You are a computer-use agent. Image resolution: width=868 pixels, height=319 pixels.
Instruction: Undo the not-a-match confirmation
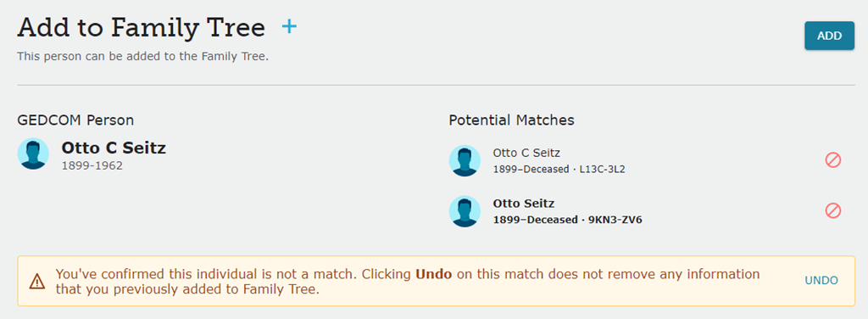coord(821,281)
